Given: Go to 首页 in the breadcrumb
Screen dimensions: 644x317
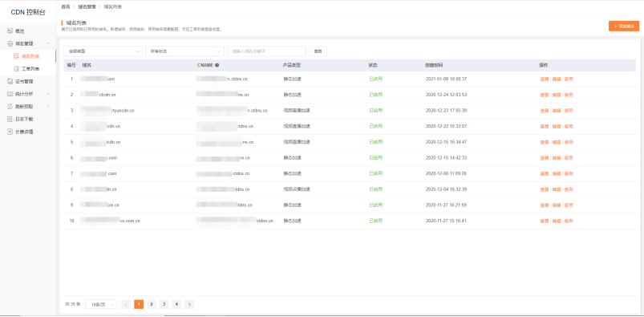Looking at the screenshot, I should (x=65, y=7).
